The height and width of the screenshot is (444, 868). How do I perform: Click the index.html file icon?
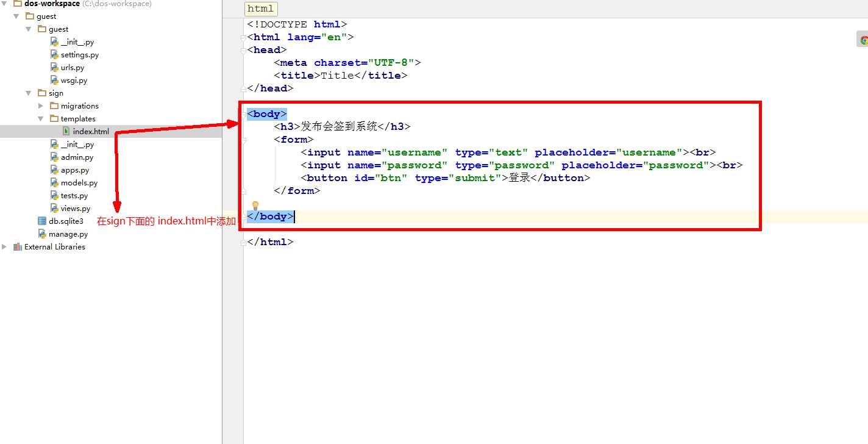tap(66, 132)
